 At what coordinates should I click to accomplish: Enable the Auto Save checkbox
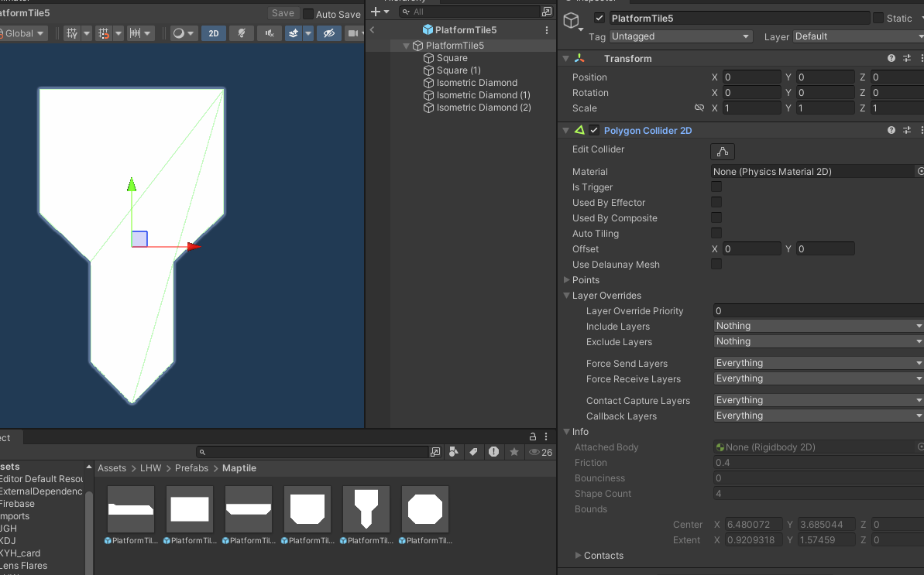308,14
